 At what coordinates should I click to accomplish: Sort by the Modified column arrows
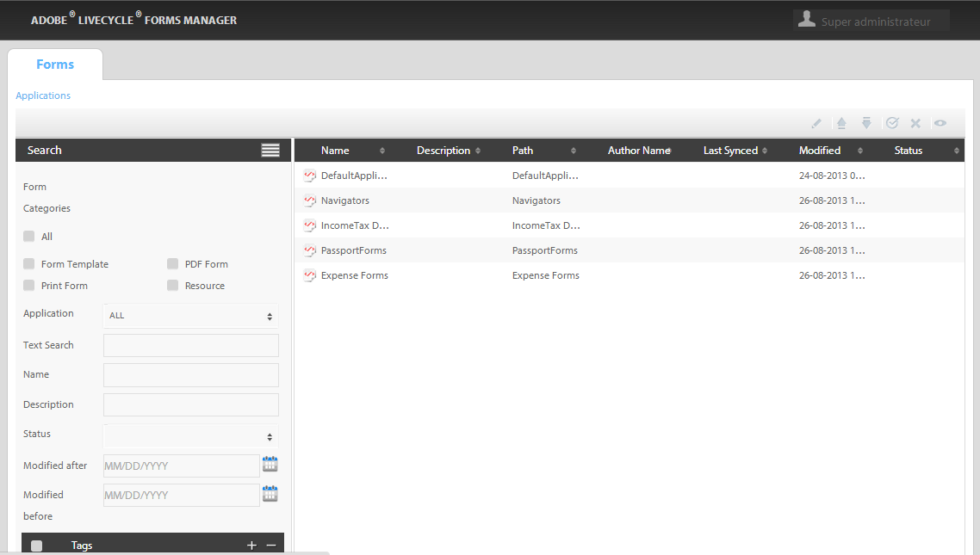860,151
